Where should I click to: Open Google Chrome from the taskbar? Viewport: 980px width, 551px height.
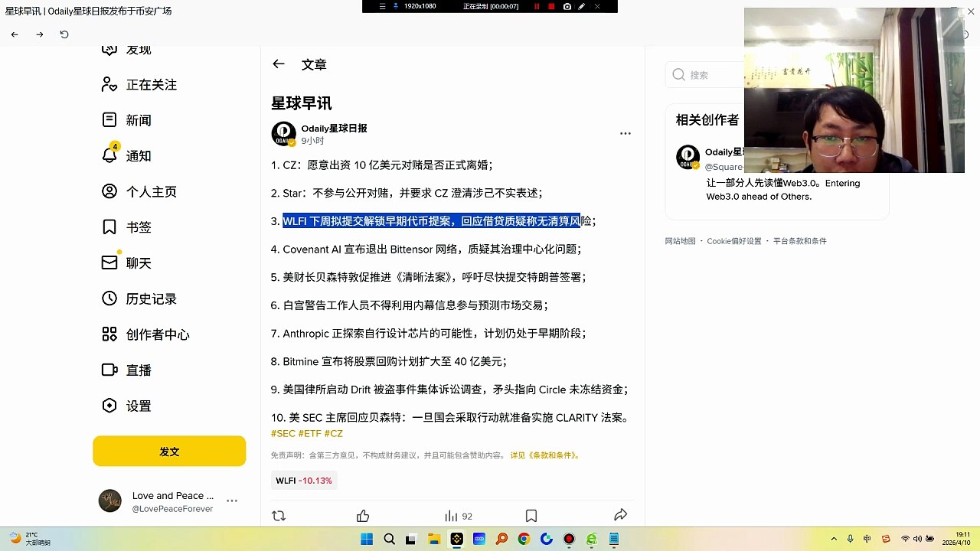[524, 540]
